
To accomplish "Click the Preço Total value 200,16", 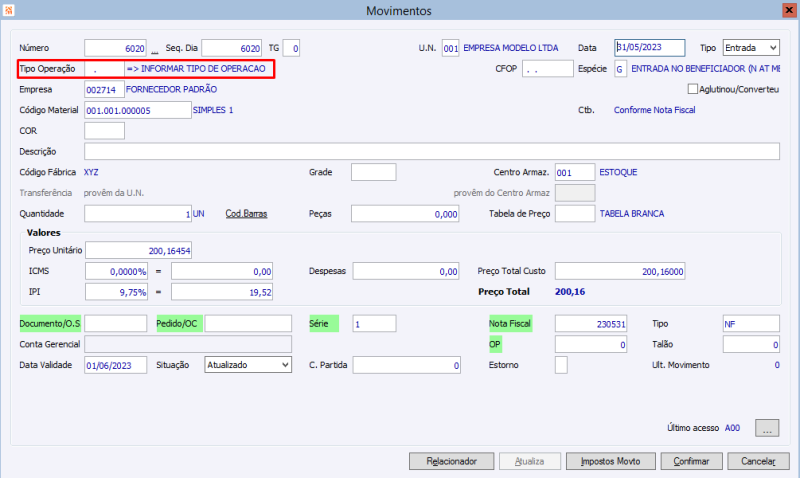I will point(570,292).
